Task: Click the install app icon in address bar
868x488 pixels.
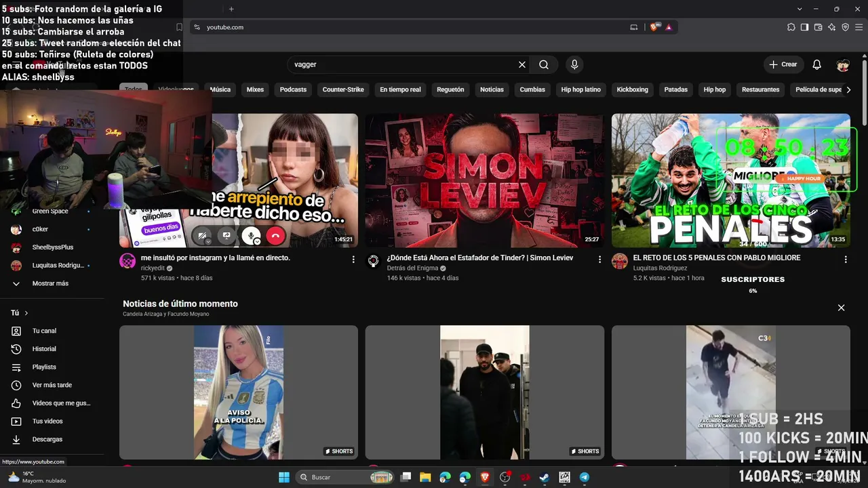Action: coord(634,27)
